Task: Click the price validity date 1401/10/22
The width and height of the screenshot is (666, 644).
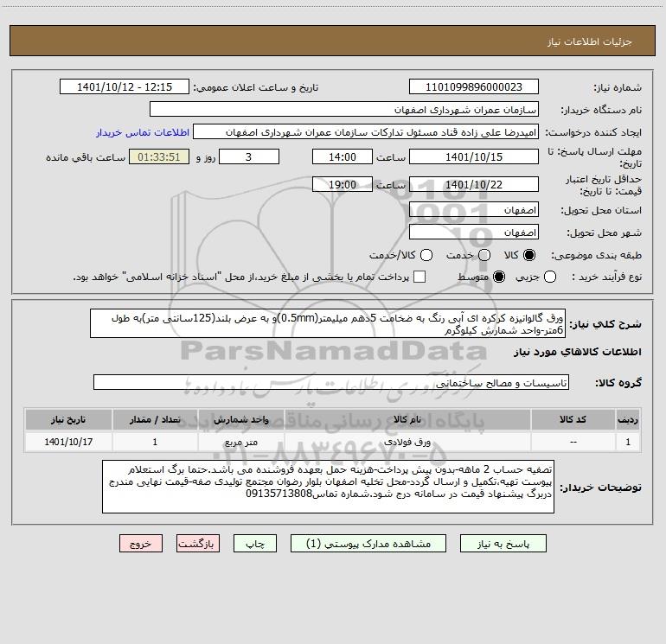Action: point(474,184)
